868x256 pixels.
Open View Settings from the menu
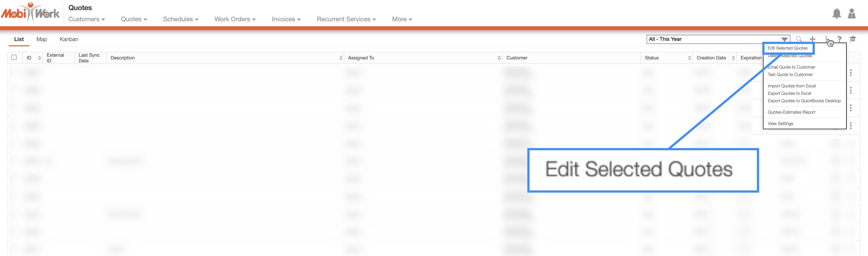(x=780, y=124)
